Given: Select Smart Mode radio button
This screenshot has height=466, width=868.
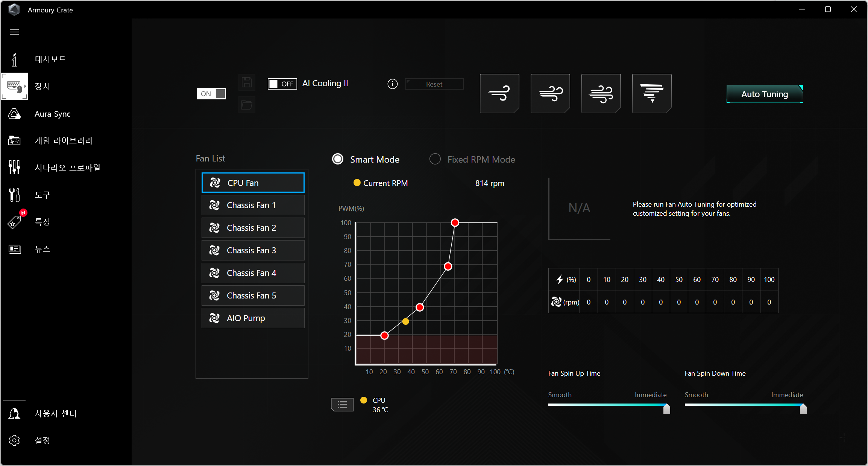Looking at the screenshot, I should point(338,159).
